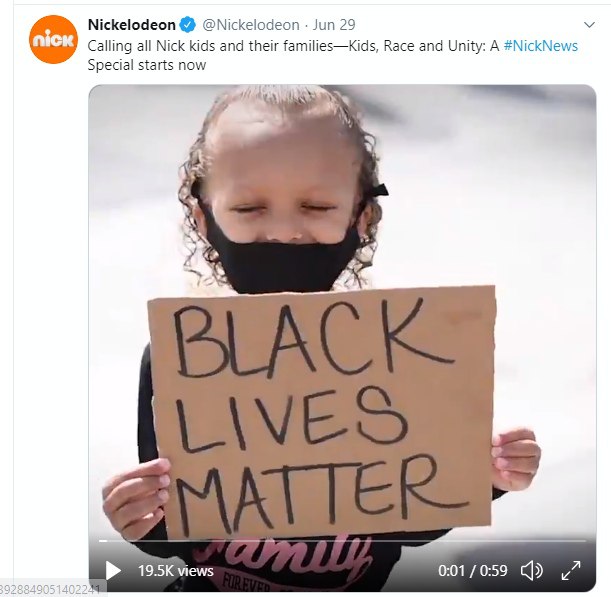Enter fullscreen with the expand arrows icon
Screen dimensions: 611x597
571,571
